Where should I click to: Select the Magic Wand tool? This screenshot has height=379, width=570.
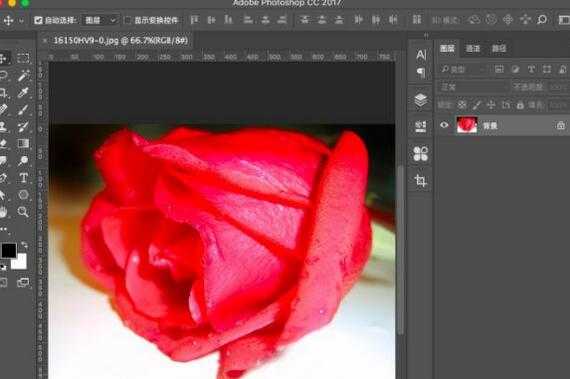[24, 76]
